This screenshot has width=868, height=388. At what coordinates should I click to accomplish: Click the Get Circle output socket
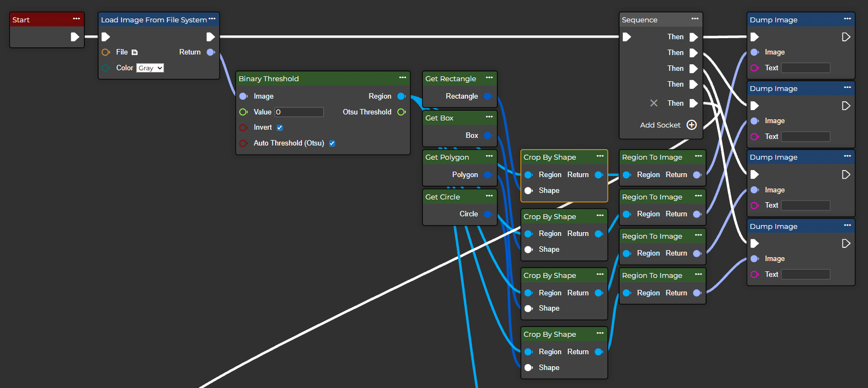(x=488, y=214)
